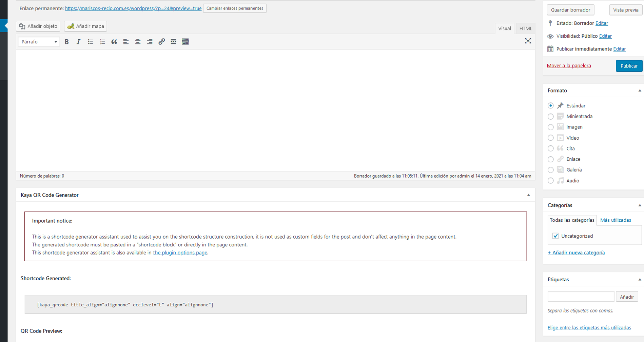The image size is (644, 342).
Task: Click Cambiar enlaces permanentes button
Action: click(235, 8)
